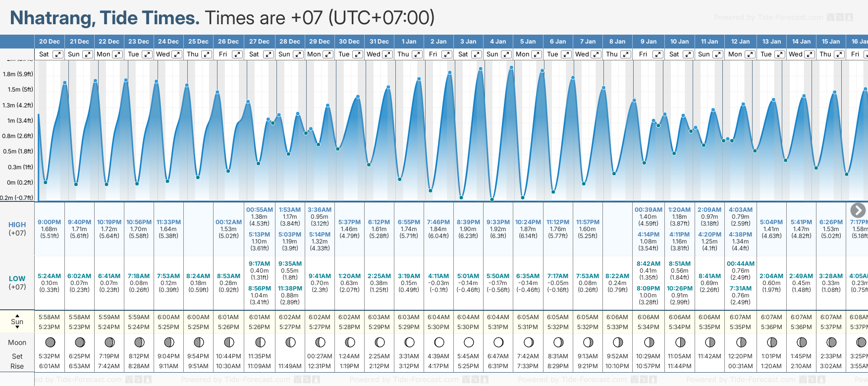Select the 26 Dec date column header
Image resolution: width=868 pixels, height=386 pixels.
(228, 42)
